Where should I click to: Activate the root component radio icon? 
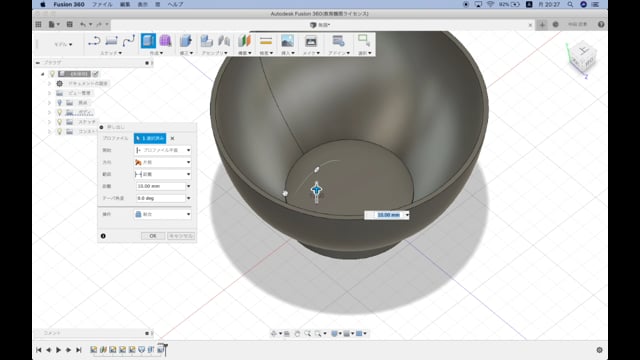pyautogui.click(x=96, y=74)
